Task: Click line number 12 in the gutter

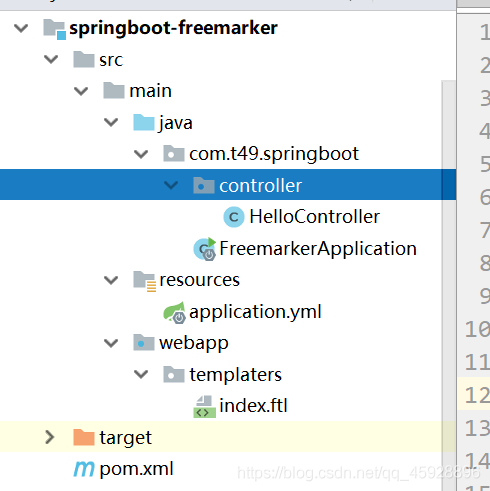Action: pos(477,395)
